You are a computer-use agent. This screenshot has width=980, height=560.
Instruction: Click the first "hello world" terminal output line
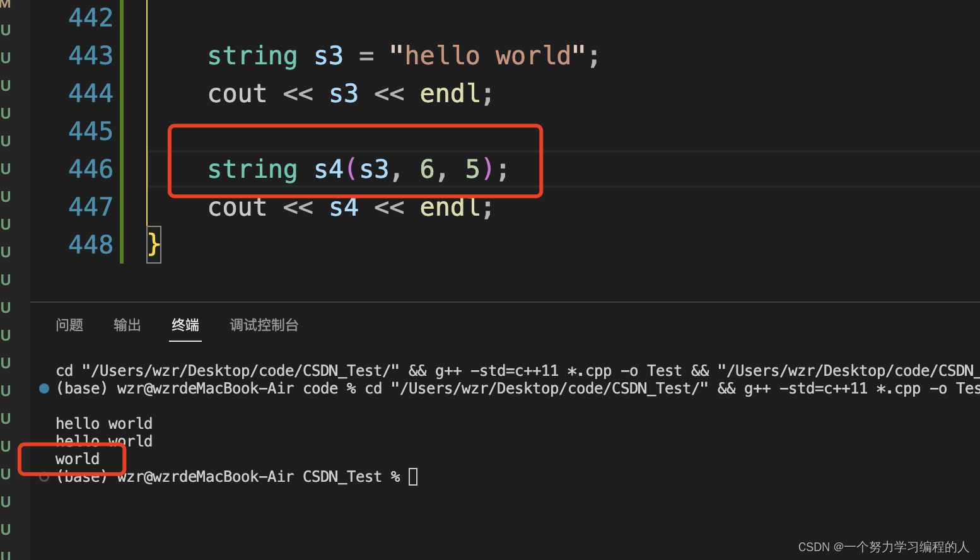click(x=104, y=423)
